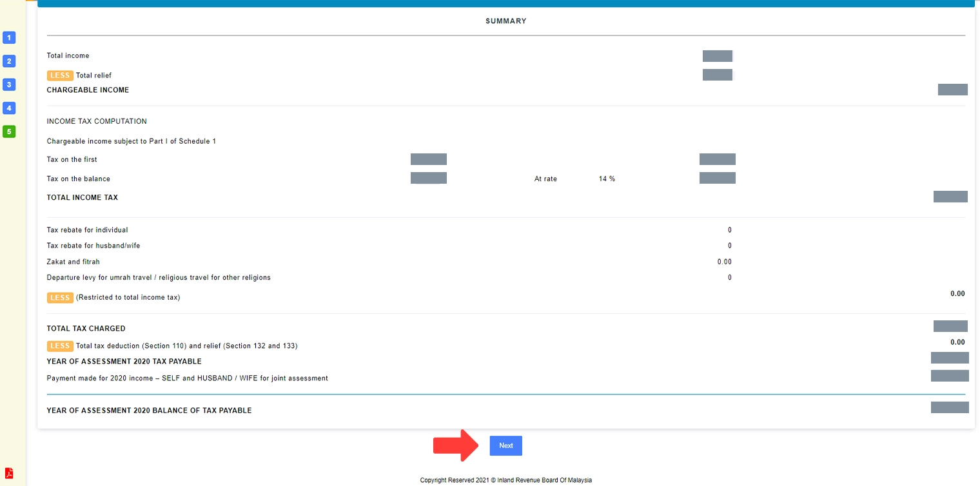Select the Total income value field

717,55
